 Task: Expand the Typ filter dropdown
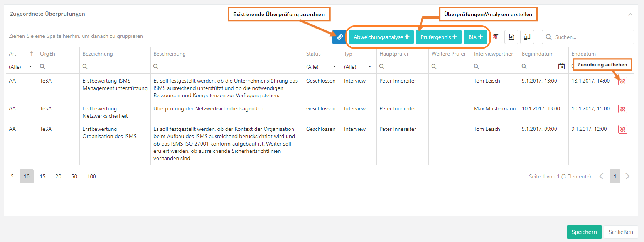(370, 67)
